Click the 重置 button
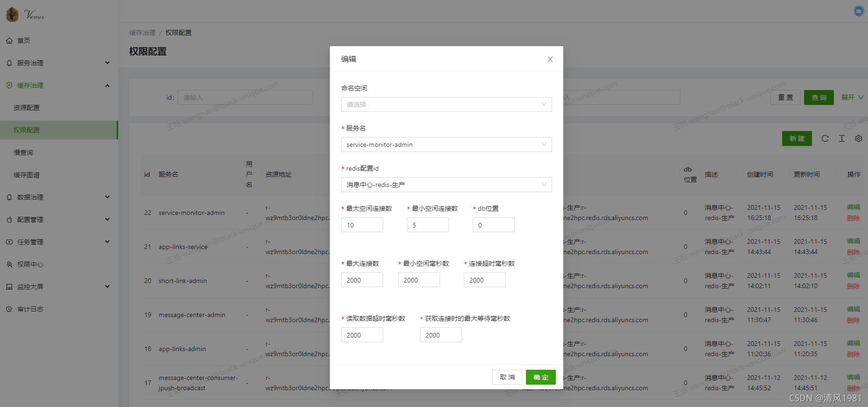 click(x=785, y=97)
